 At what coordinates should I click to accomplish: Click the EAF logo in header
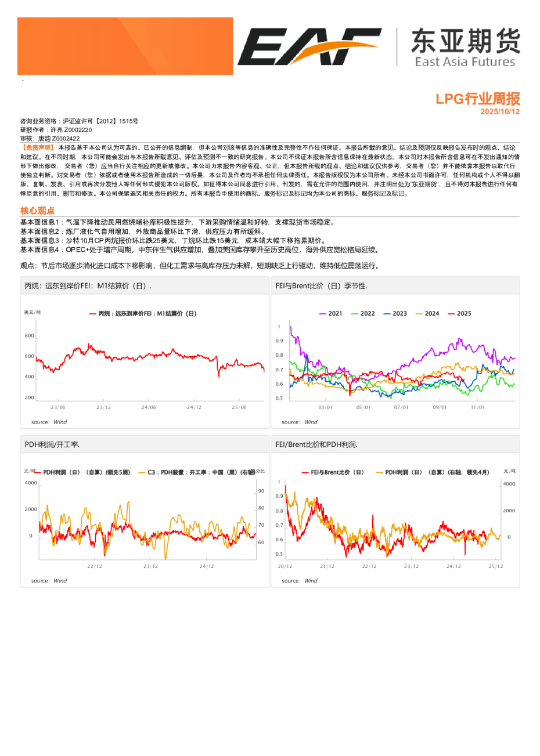tap(309, 46)
